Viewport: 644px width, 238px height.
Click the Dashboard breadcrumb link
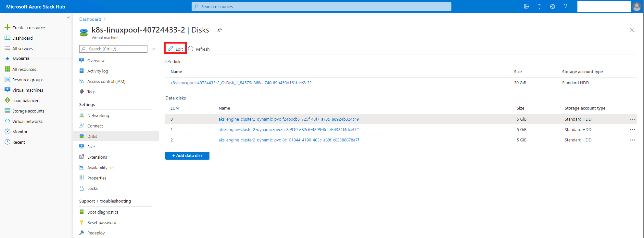click(90, 19)
